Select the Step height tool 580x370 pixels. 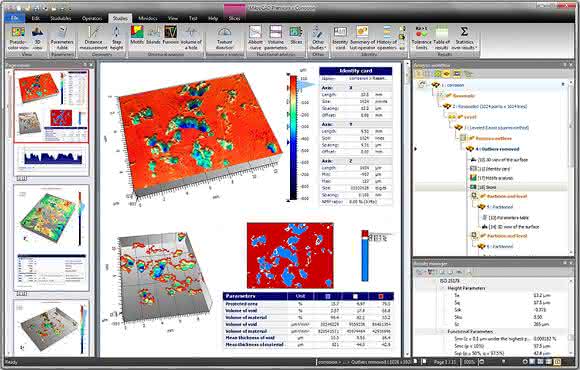117,38
